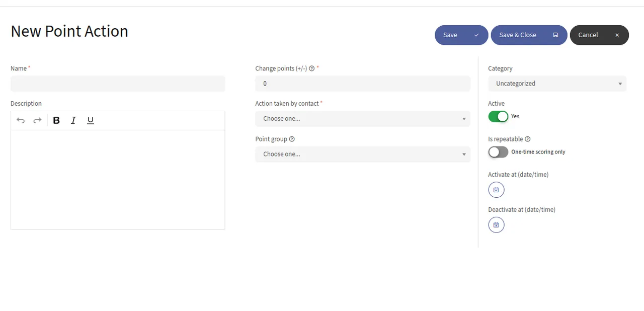Show help tooltip for Change points

coord(312,68)
